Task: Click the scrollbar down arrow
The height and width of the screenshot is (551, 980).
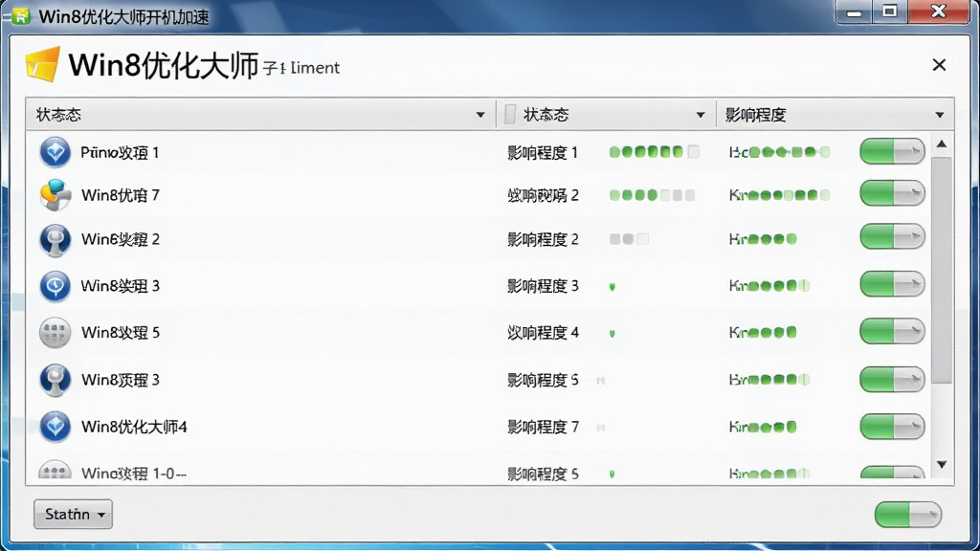Action: point(942,464)
